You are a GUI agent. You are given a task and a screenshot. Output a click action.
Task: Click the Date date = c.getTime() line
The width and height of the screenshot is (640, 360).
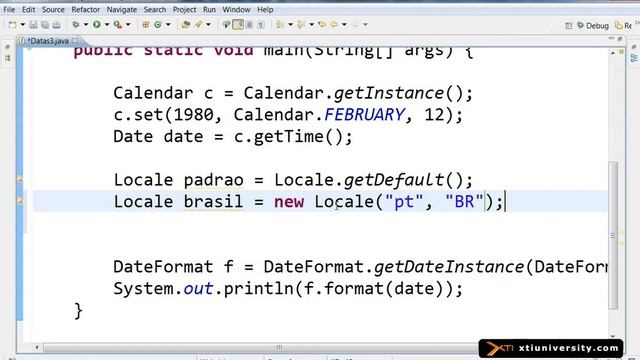[233, 136]
